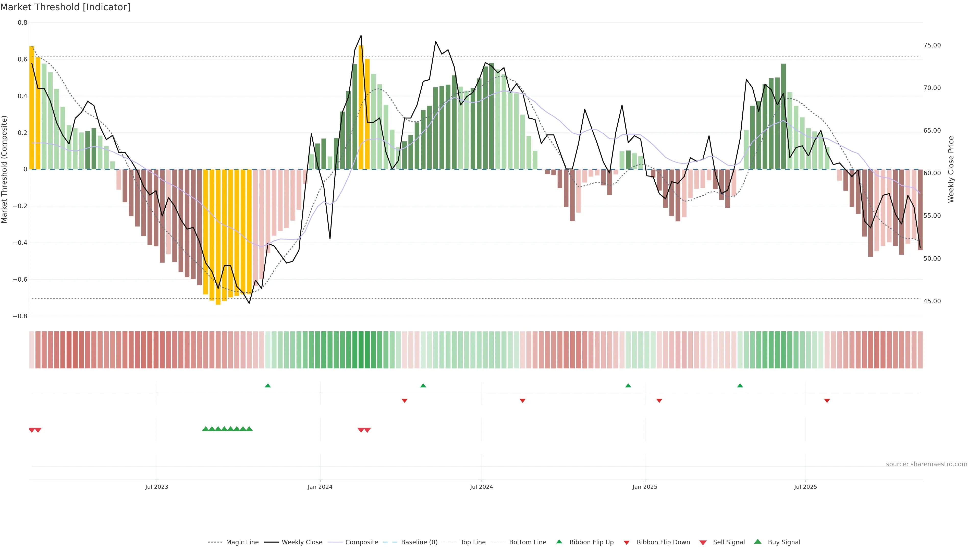Viewport: 980px width, 551px height.
Task: Click the Buy Signal legend triangle icon
Action: (x=758, y=542)
